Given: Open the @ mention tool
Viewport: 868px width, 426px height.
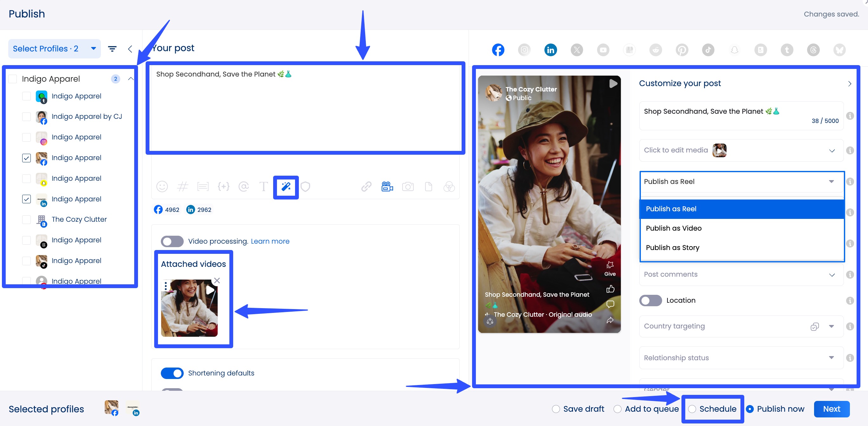Looking at the screenshot, I should (244, 186).
